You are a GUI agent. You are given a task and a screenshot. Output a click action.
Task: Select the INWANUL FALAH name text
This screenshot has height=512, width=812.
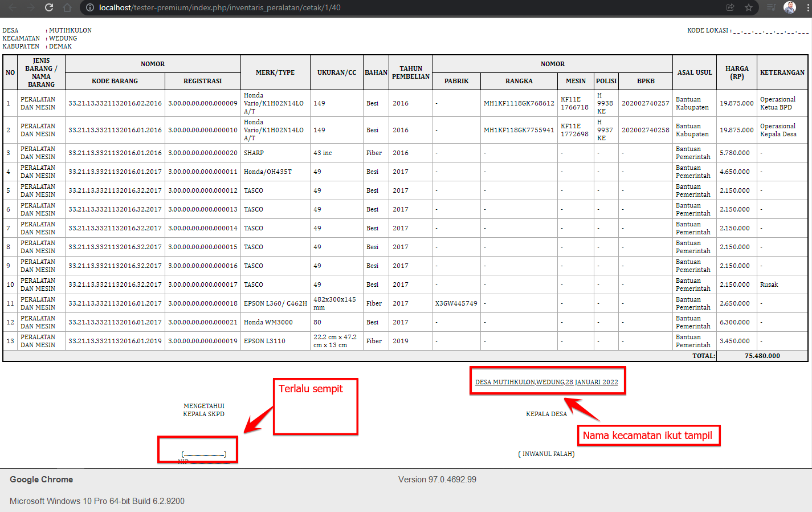546,454
